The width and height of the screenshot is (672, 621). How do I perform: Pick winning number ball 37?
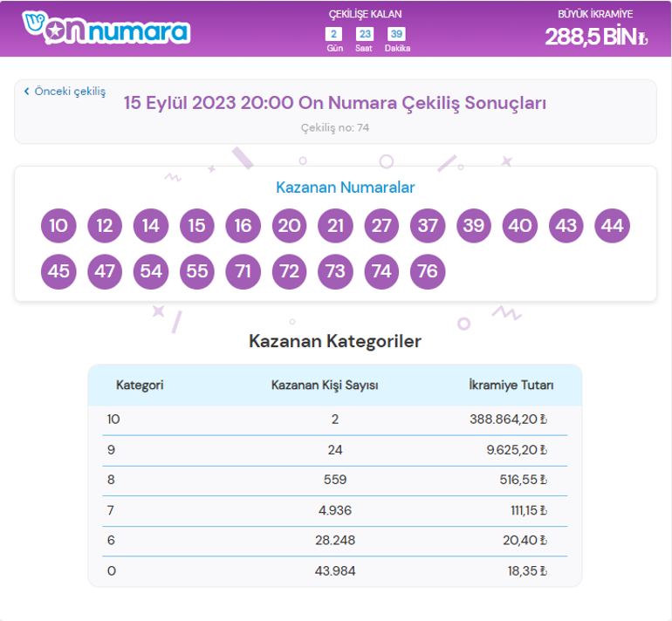tap(428, 226)
